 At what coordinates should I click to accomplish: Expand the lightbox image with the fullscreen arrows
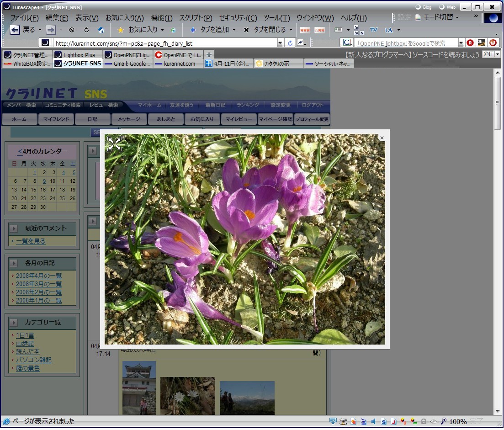(114, 143)
